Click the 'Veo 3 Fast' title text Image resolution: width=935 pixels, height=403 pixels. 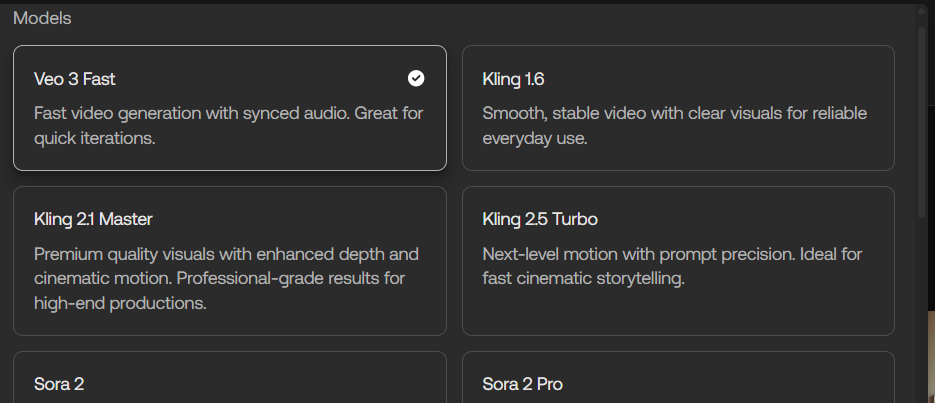pos(75,79)
